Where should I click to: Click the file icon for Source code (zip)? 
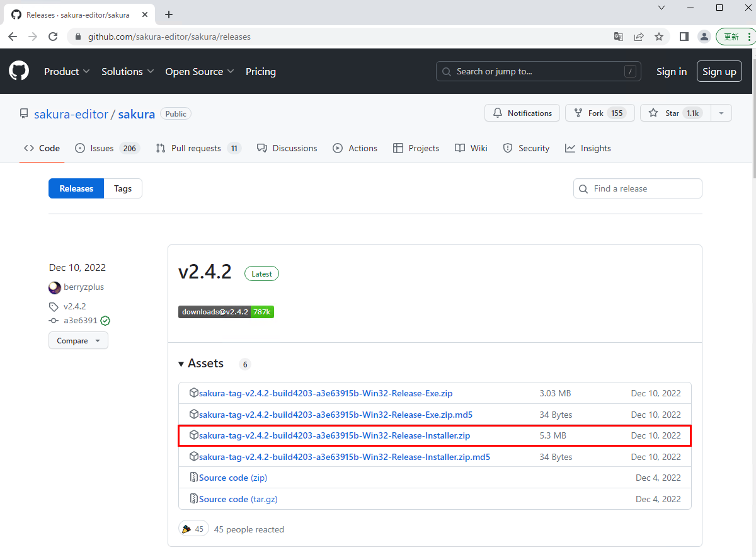(194, 478)
